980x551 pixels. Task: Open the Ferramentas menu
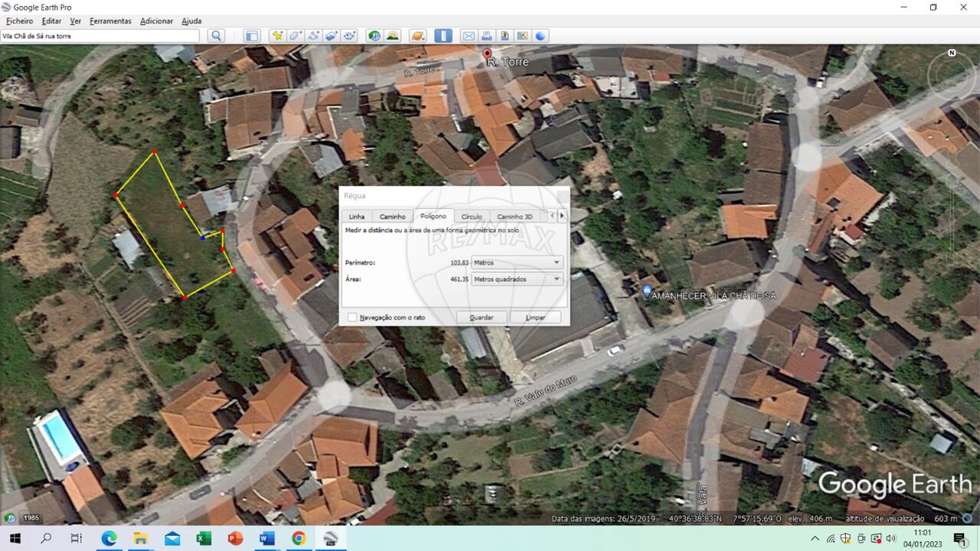tap(110, 21)
